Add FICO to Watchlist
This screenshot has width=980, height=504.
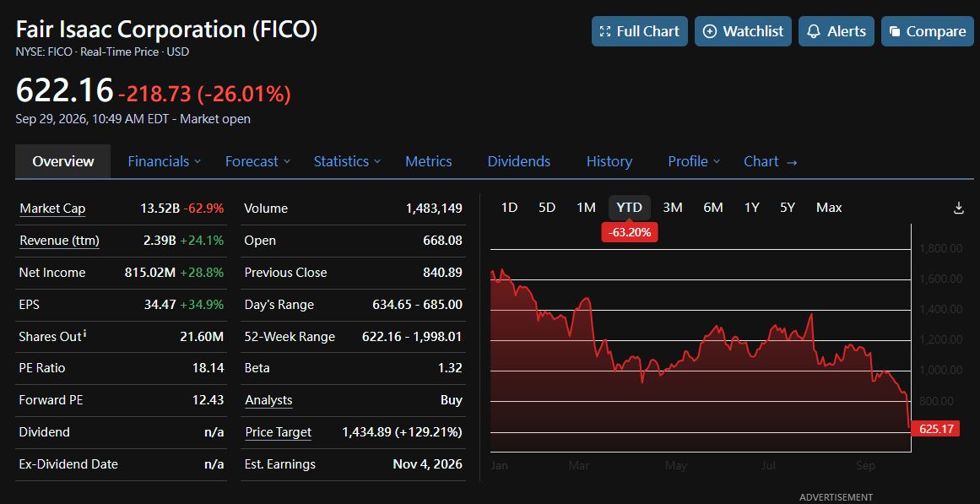coord(743,31)
